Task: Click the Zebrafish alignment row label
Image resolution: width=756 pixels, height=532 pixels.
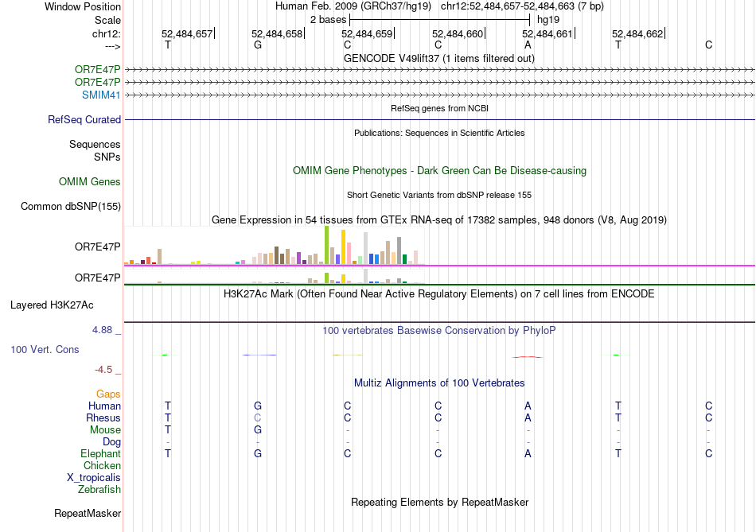Action: (x=99, y=489)
